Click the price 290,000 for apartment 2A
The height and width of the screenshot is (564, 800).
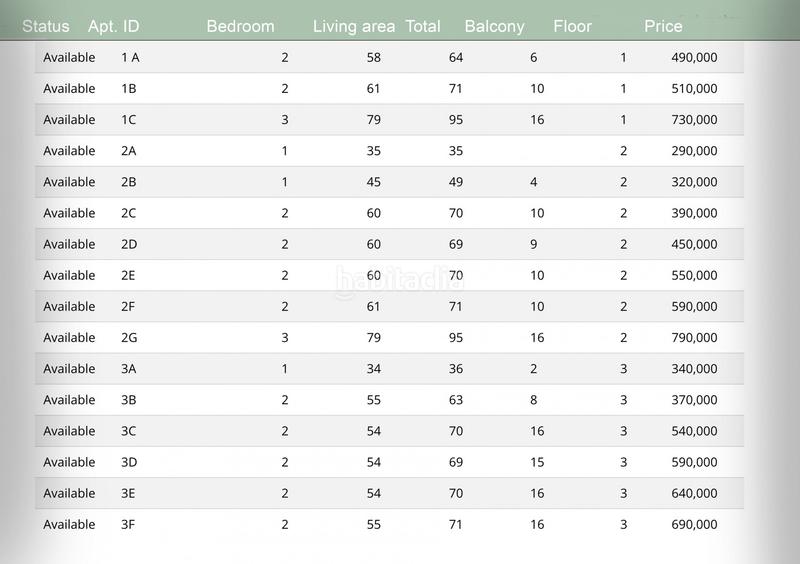(694, 151)
